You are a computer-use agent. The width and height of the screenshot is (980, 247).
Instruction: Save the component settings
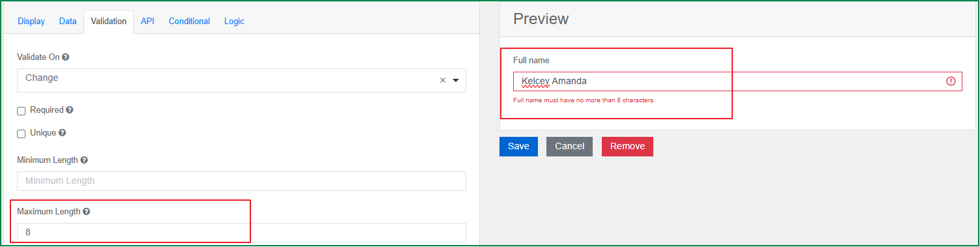(518, 146)
